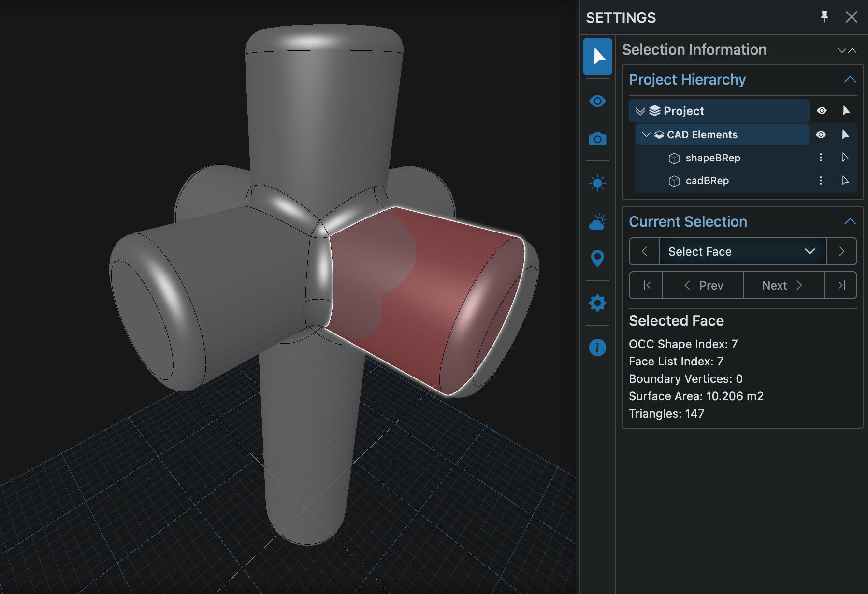Select cadBRep in the hierarchy

click(707, 181)
